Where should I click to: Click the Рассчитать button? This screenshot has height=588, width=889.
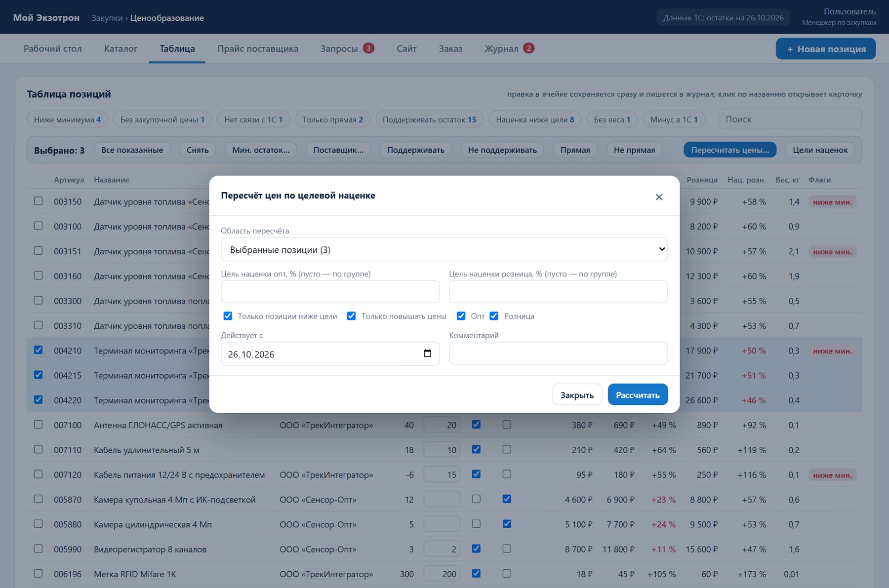coord(638,394)
